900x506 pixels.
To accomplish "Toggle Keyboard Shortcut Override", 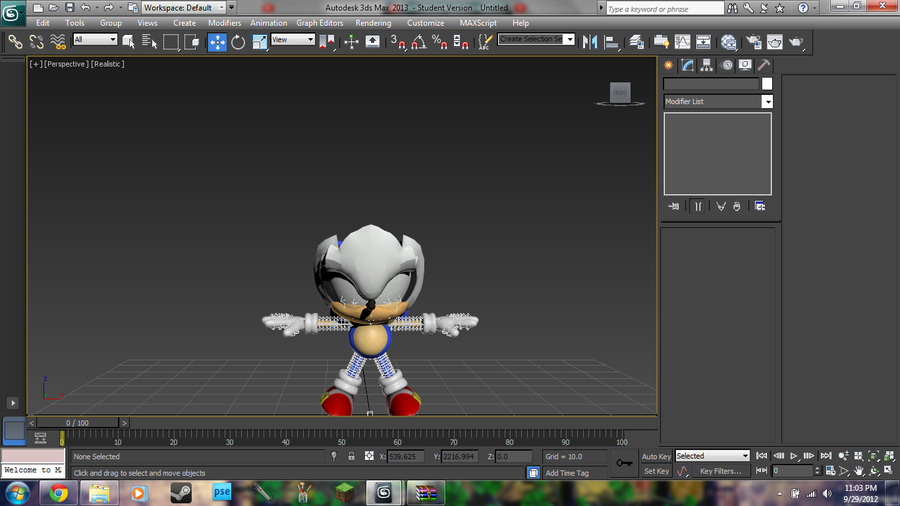I will [373, 42].
